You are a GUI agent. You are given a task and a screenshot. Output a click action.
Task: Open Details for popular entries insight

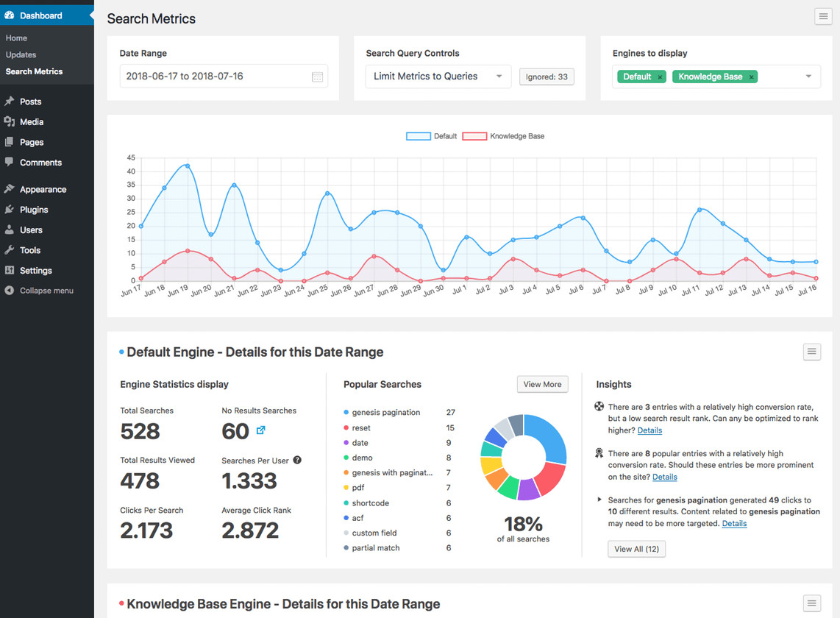665,477
